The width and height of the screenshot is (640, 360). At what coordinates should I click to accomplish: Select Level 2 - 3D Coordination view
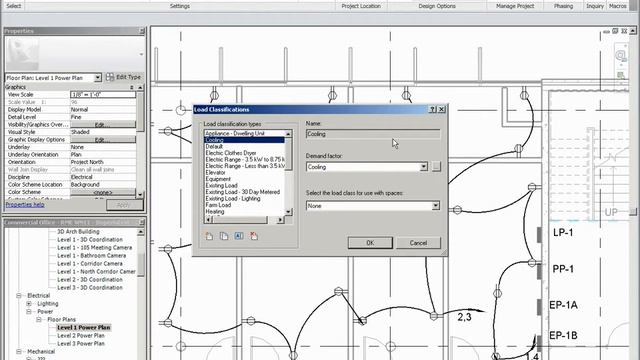tap(90, 280)
